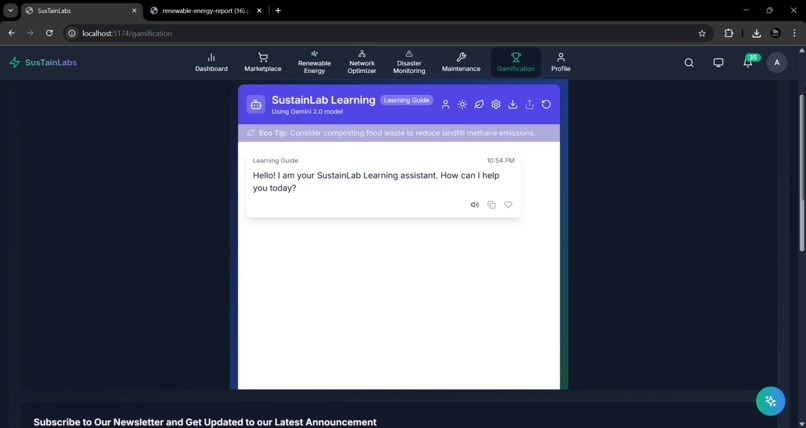Open the Maintenance nav item
The image size is (806, 428).
pos(461,63)
